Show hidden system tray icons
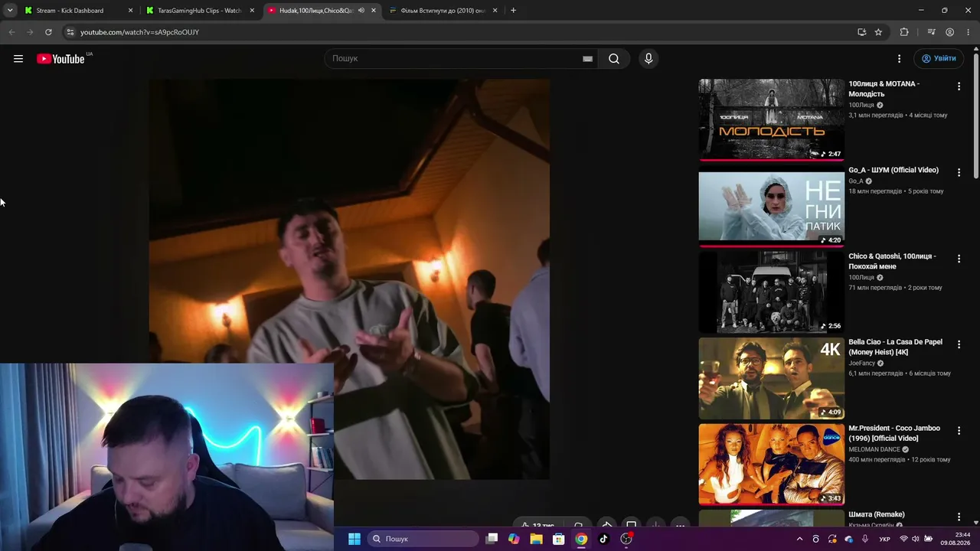 tap(800, 539)
